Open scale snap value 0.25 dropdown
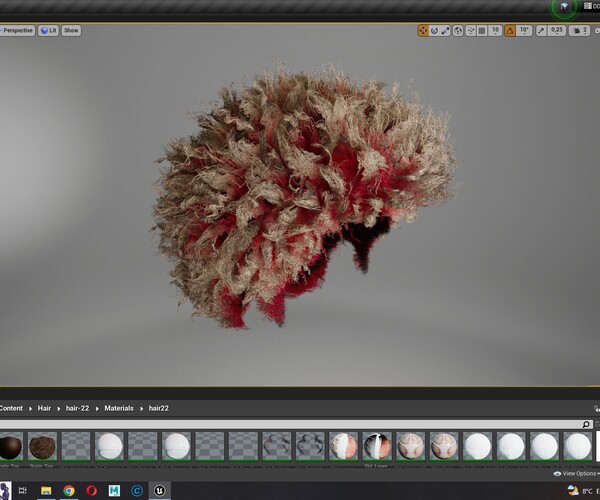Viewport: 600px width, 500px height. coord(557,31)
